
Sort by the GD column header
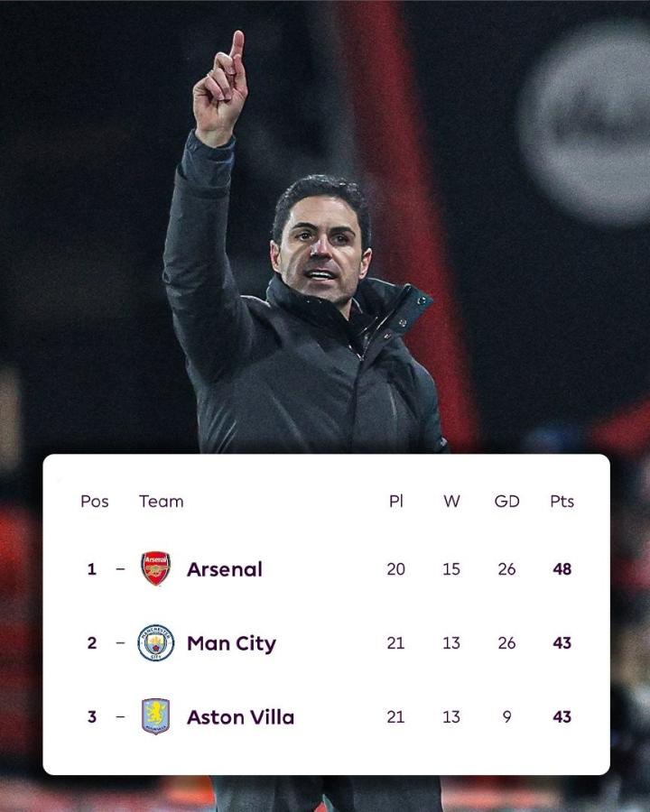click(x=506, y=502)
